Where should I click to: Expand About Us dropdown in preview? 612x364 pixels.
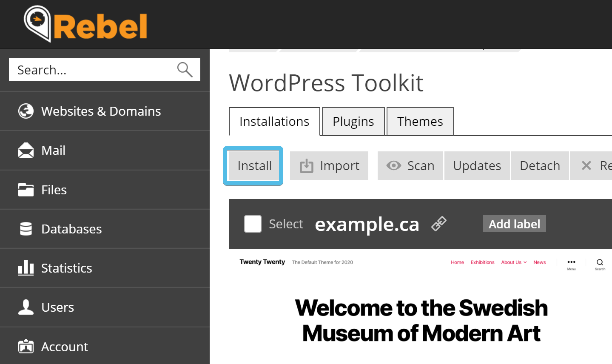514,262
